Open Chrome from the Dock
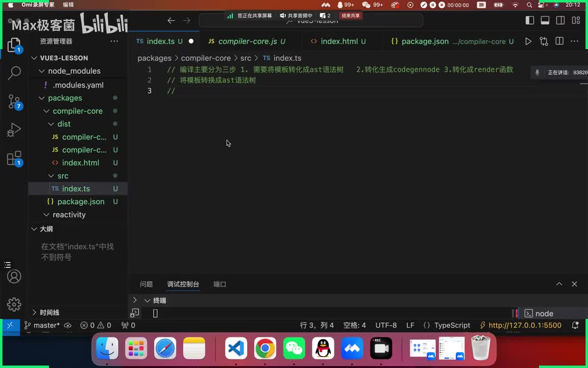Image resolution: width=588 pixels, height=368 pixels. coord(265,348)
